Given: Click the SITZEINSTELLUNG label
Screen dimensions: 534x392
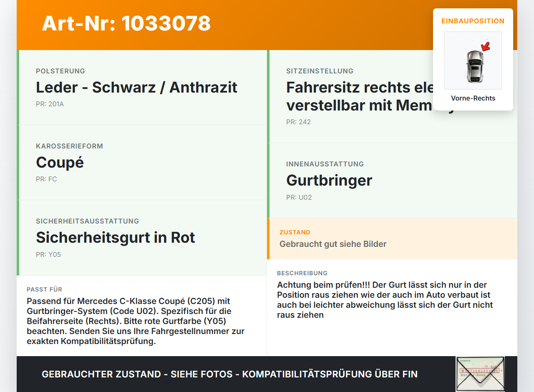Looking at the screenshot, I should 320,71.
